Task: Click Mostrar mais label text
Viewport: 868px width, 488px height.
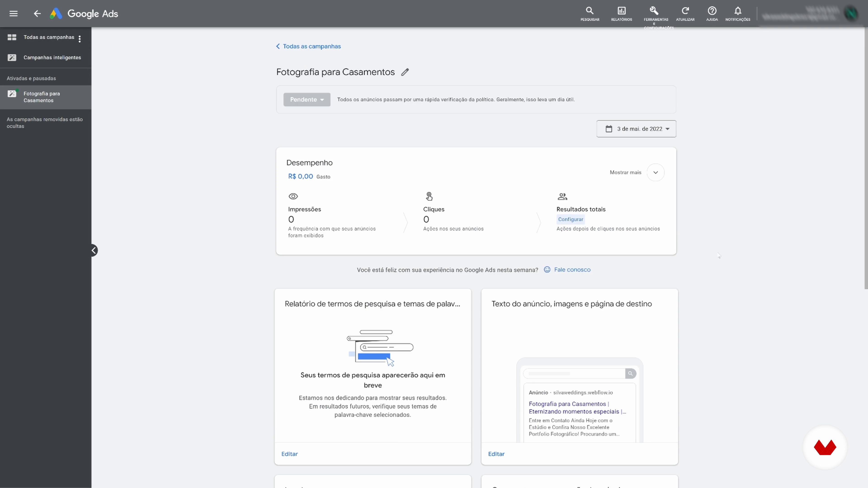Action: [625, 172]
